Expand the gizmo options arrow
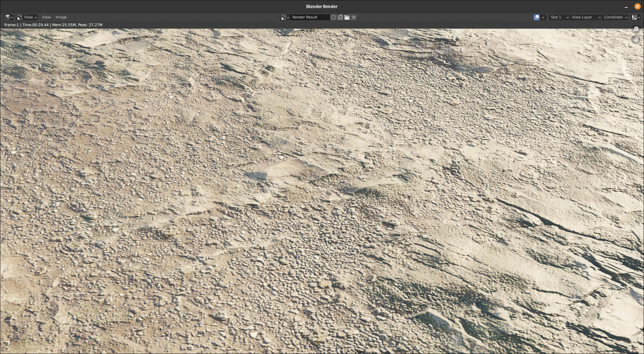Viewport: 644px width, 354px height. point(543,17)
